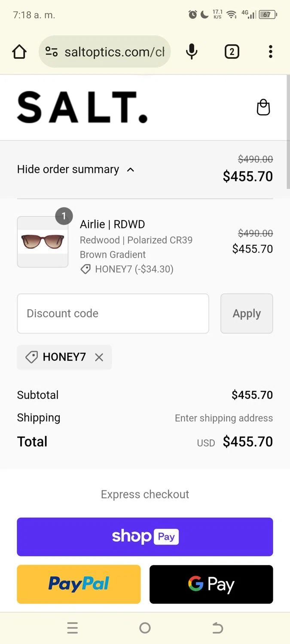
Task: Tap the Airlie sunglasses product thumbnail
Action: pyautogui.click(x=43, y=242)
